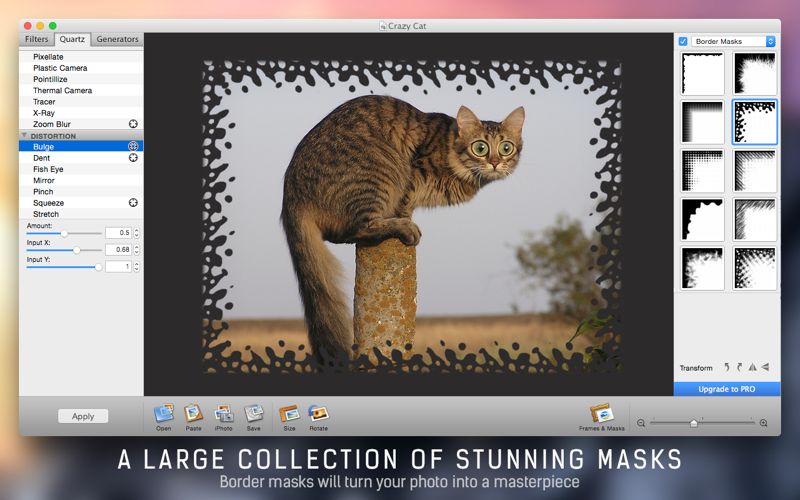The height and width of the screenshot is (500, 800).
Task: Rotate mask clockwise in Transform row
Action: pyautogui.click(x=739, y=367)
